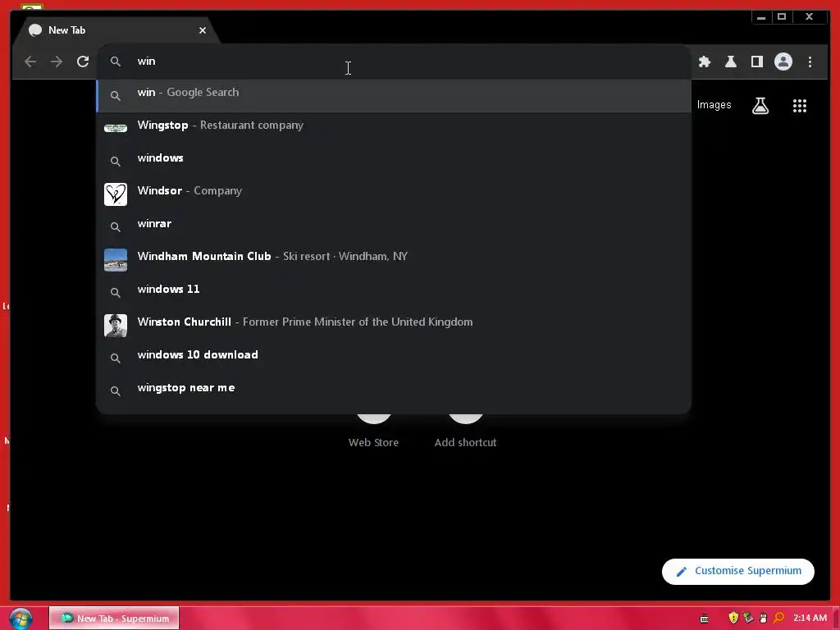This screenshot has width=840, height=630.
Task: Click the orange magnifier tray icon
Action: pyautogui.click(x=778, y=619)
